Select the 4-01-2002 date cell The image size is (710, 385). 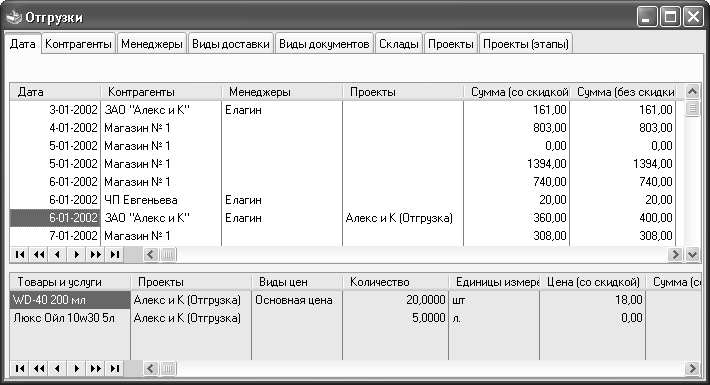click(55, 128)
